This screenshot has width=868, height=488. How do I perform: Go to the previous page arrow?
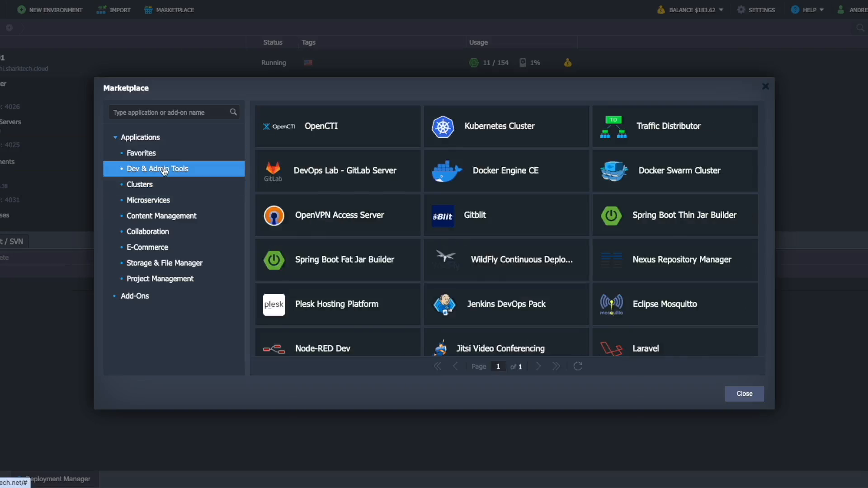(455, 366)
